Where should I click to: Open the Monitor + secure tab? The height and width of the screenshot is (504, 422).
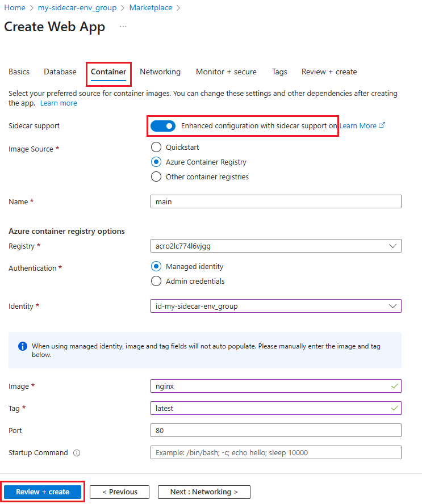226,72
